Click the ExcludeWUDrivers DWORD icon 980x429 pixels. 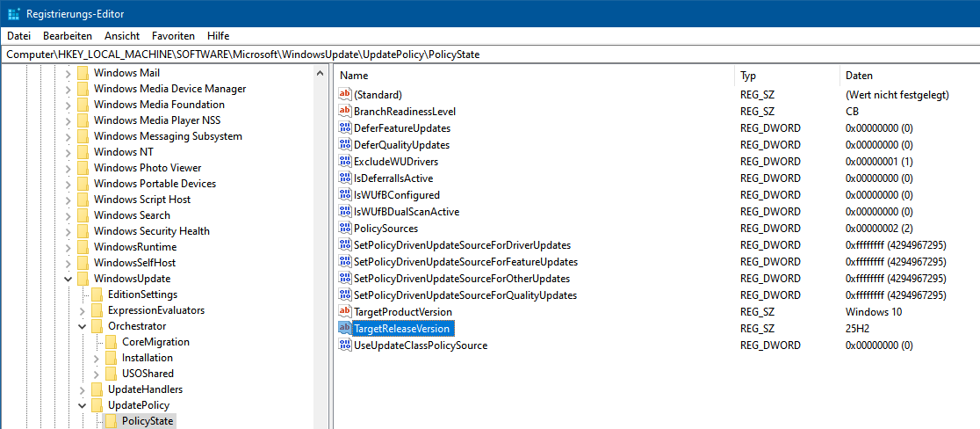pos(344,162)
